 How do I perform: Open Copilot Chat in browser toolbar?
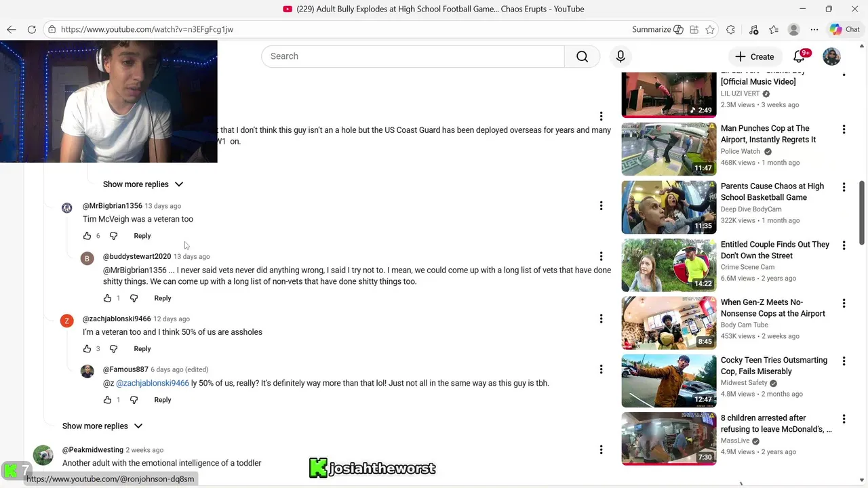(844, 29)
